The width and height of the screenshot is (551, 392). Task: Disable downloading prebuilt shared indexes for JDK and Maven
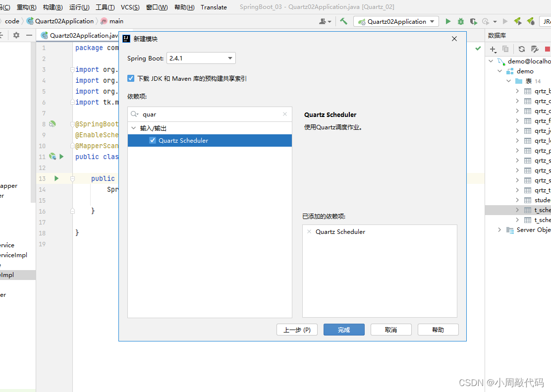[130, 78]
